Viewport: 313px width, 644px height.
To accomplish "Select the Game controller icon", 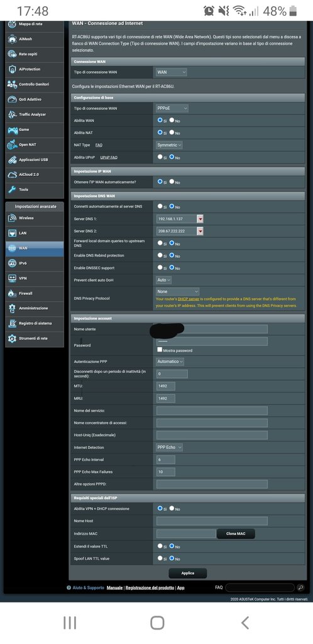I will tap(12, 130).
